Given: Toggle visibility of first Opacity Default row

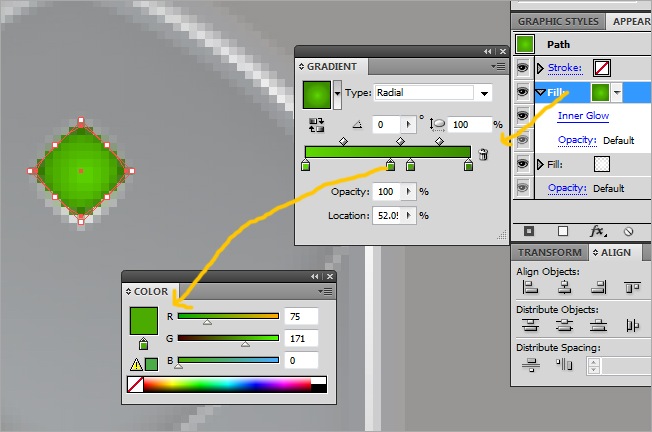Looking at the screenshot, I should click(523, 140).
